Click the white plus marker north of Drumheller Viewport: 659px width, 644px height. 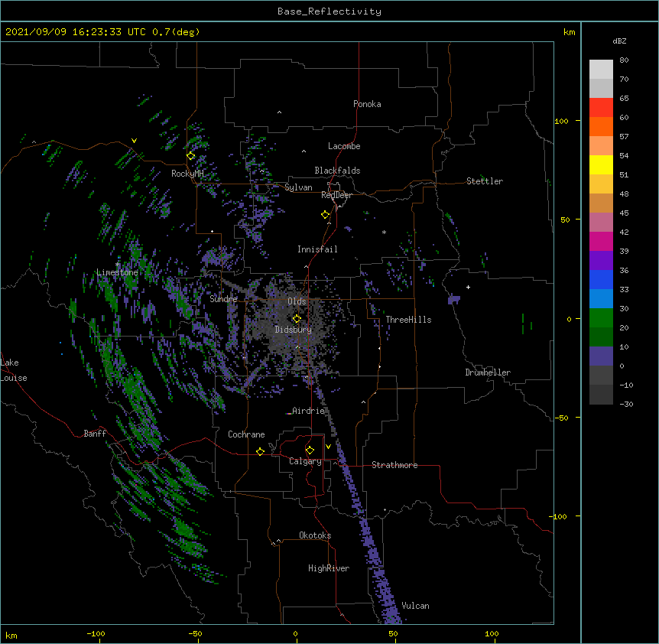click(468, 287)
